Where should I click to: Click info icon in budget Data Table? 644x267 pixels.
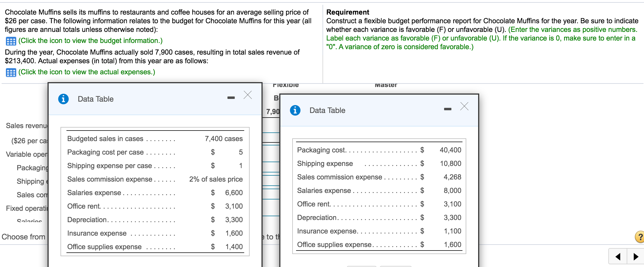click(x=63, y=99)
